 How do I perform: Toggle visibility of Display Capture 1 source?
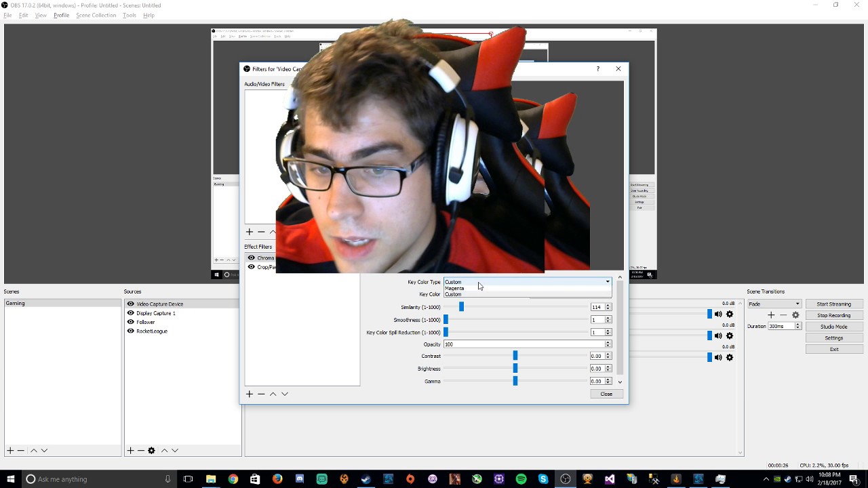pos(131,313)
